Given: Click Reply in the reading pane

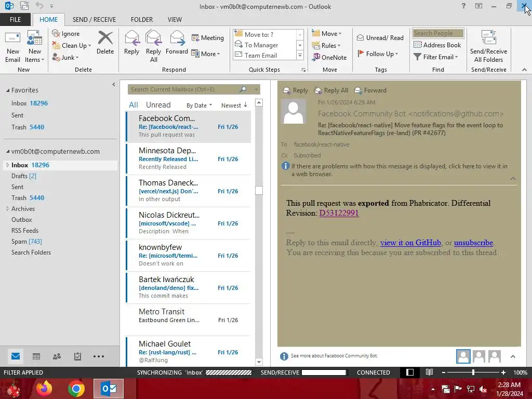Looking at the screenshot, I should 296,90.
